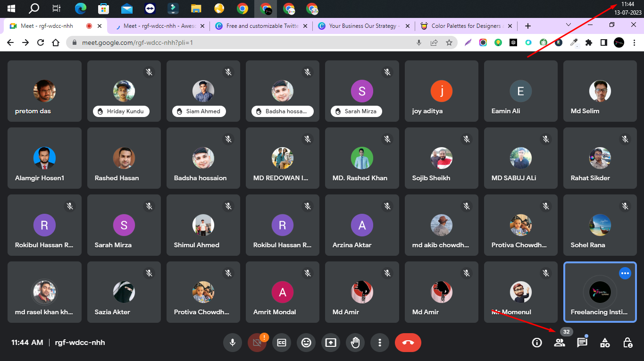Toggle the camera on or off
Screen dimensions: 644x361
(257, 343)
